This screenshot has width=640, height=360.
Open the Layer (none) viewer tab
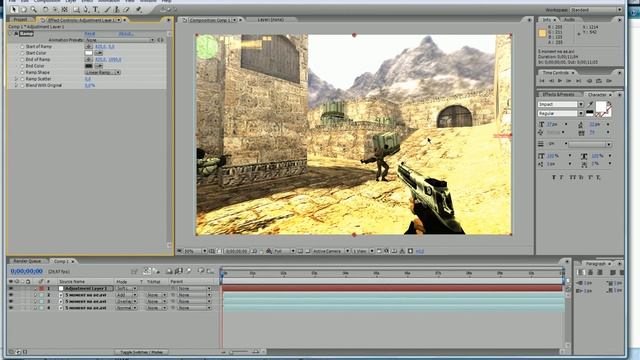(x=271, y=20)
